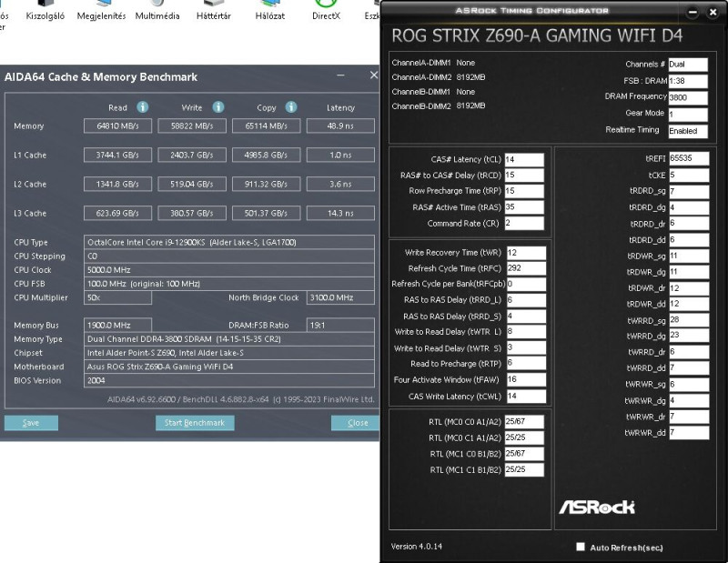Viewport: 728px width, 563px height.
Task: Select the L3 Cache Copy value 501.37 GB/s
Action: (x=267, y=214)
